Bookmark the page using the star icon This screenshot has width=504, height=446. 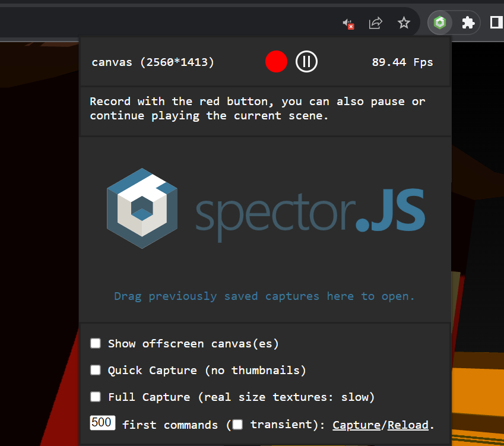[404, 23]
